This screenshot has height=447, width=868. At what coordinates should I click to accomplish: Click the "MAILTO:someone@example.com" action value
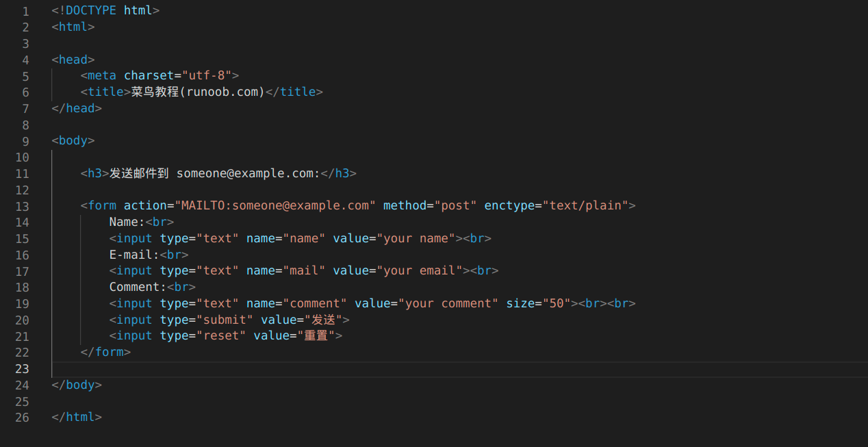coord(275,205)
